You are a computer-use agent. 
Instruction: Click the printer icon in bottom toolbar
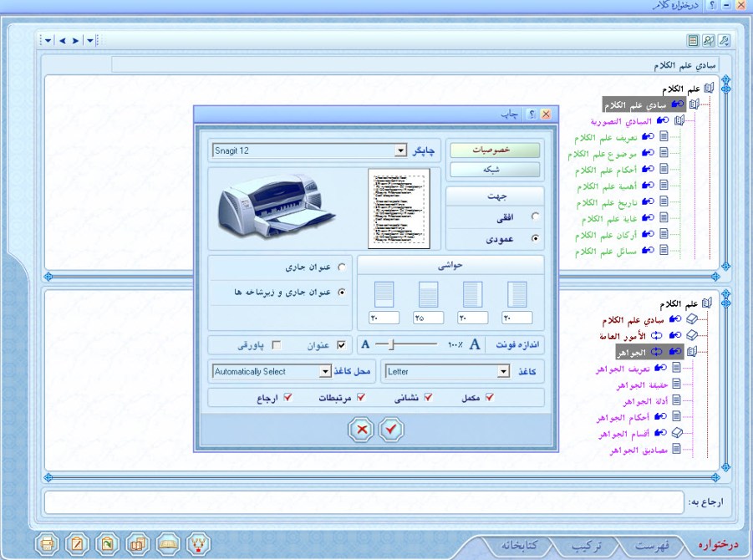pos(48,543)
